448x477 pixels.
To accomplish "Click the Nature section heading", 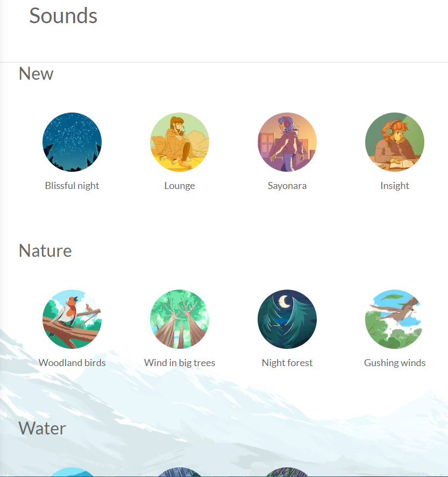I will coord(45,251).
